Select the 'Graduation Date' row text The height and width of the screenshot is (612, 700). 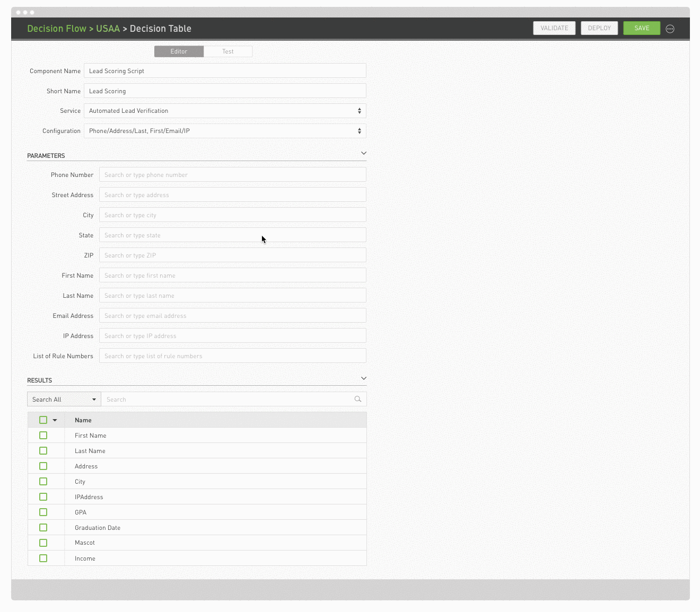[x=98, y=528]
